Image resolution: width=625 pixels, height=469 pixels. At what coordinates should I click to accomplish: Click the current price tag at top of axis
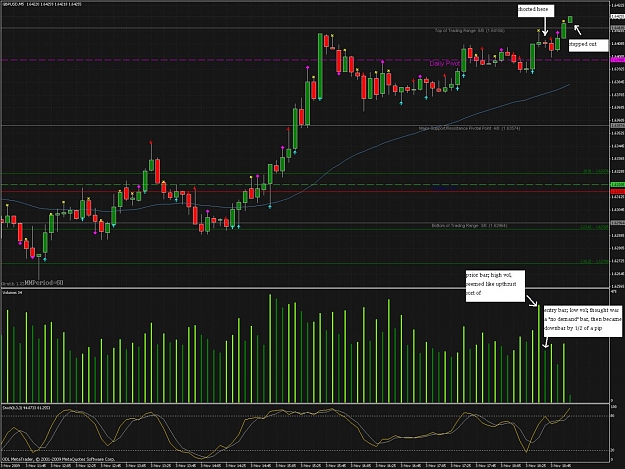click(617, 16)
